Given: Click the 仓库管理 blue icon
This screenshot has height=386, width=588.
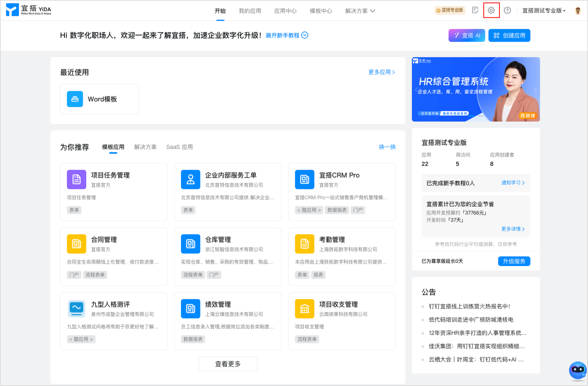Looking at the screenshot, I should (191, 244).
